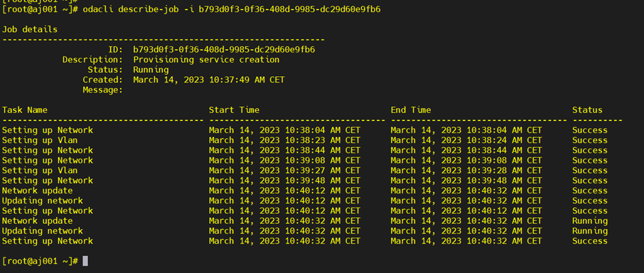
Task: Click the empty 'Message:' field label
Action: coord(102,90)
